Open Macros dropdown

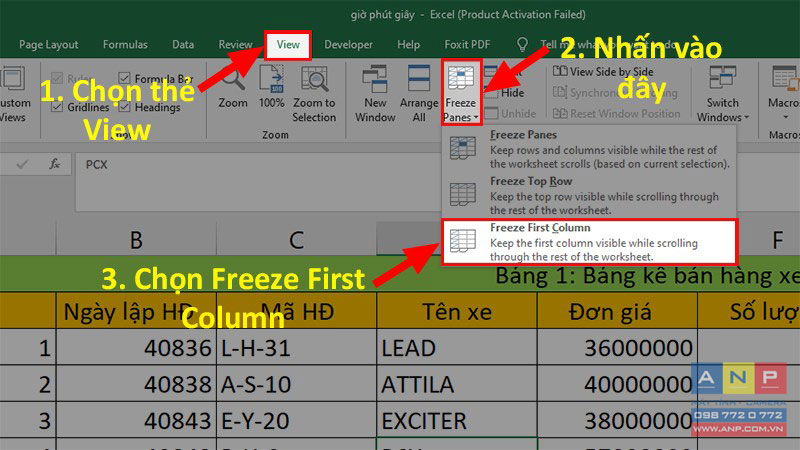tap(783, 93)
